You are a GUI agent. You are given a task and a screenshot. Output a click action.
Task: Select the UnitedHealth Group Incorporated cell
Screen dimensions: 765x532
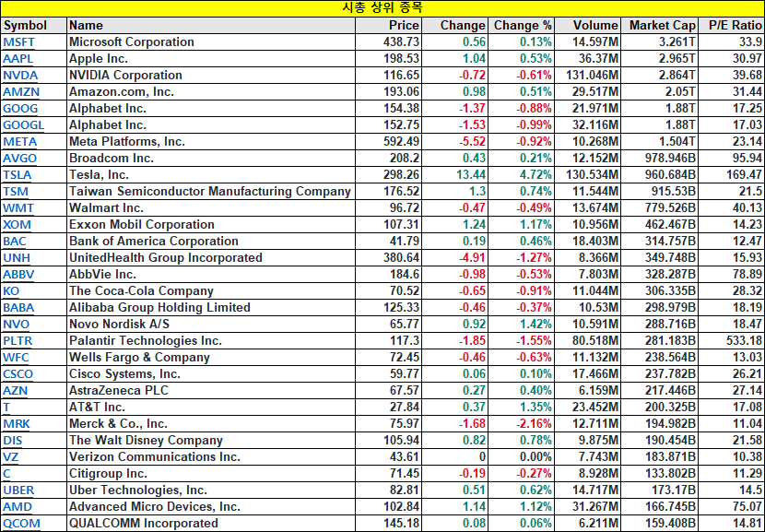tap(211, 258)
